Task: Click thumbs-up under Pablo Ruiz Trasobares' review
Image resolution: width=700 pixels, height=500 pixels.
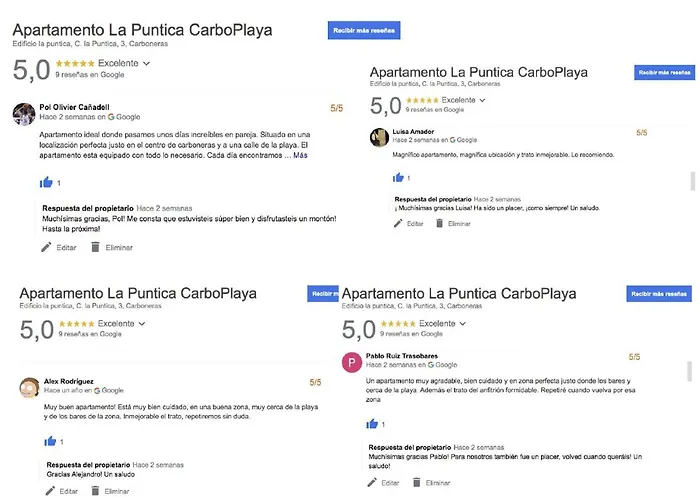Action: click(372, 424)
